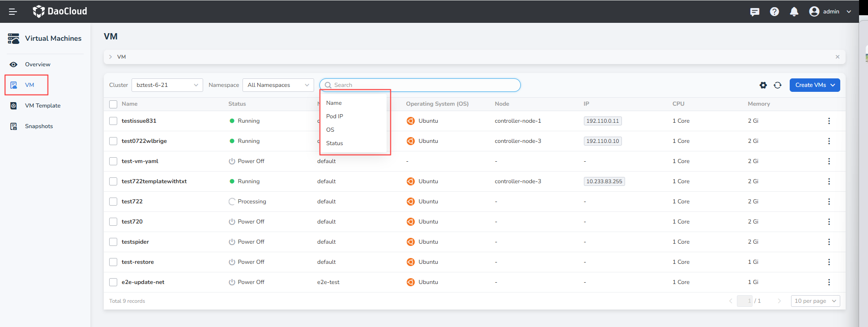
Task: Click the VM Template sidebar icon
Action: pyautogui.click(x=13, y=106)
